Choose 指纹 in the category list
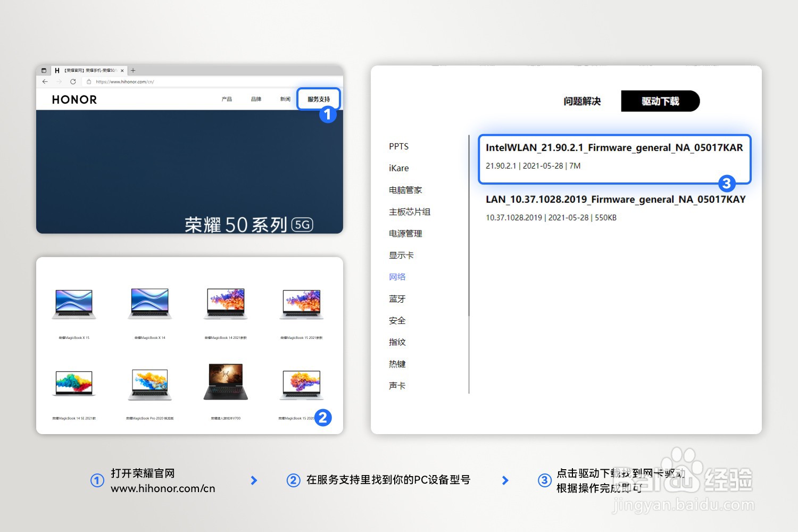 [397, 342]
